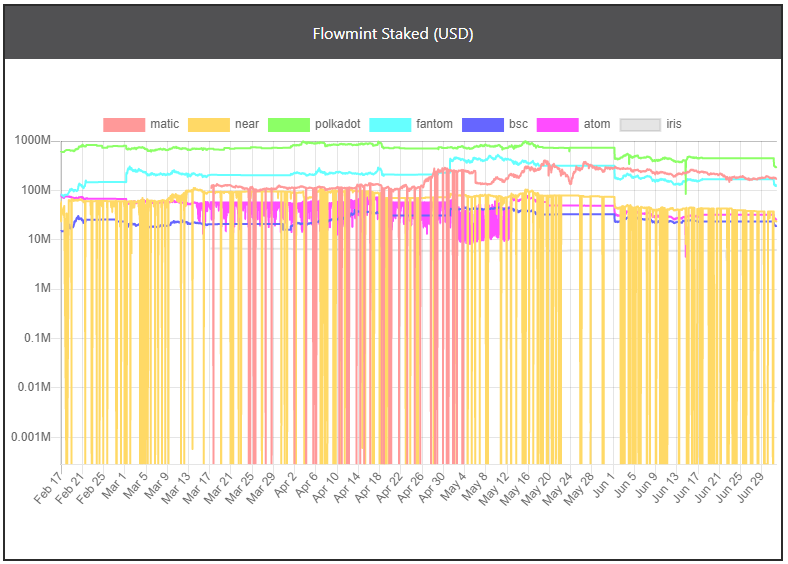Viewport: 788px width, 564px height.
Task: Click the 1000M y-axis label
Action: (33, 140)
